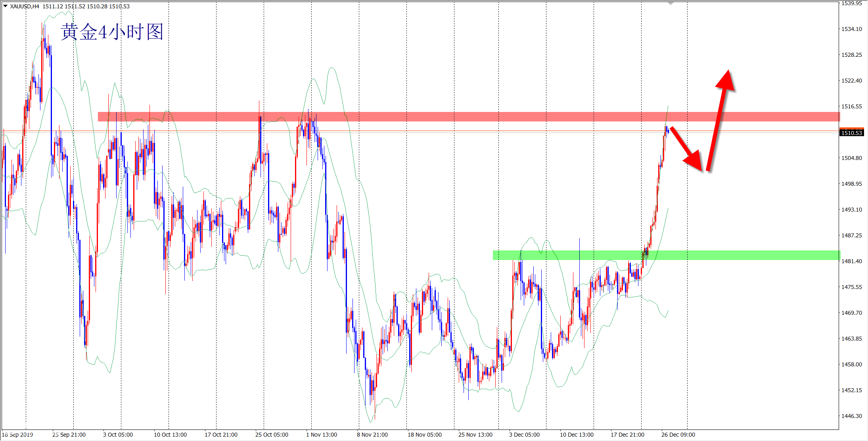Viewport: 868px width, 441px height.
Task: Click the XAUUSD,H4 symbol label
Action: [x=25, y=6]
